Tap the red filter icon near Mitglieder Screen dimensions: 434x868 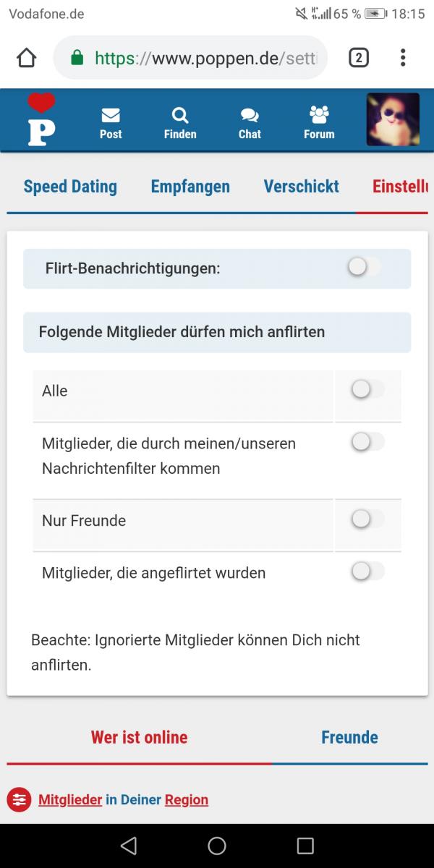click(x=19, y=799)
